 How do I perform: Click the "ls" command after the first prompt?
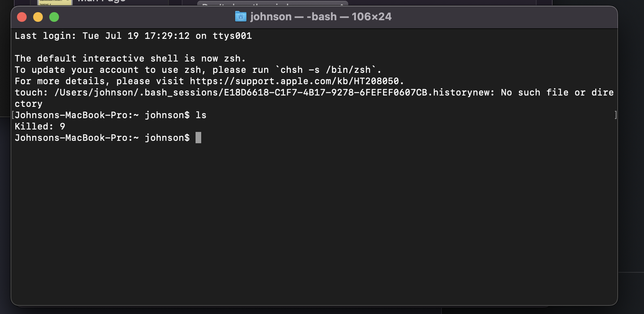pos(201,115)
